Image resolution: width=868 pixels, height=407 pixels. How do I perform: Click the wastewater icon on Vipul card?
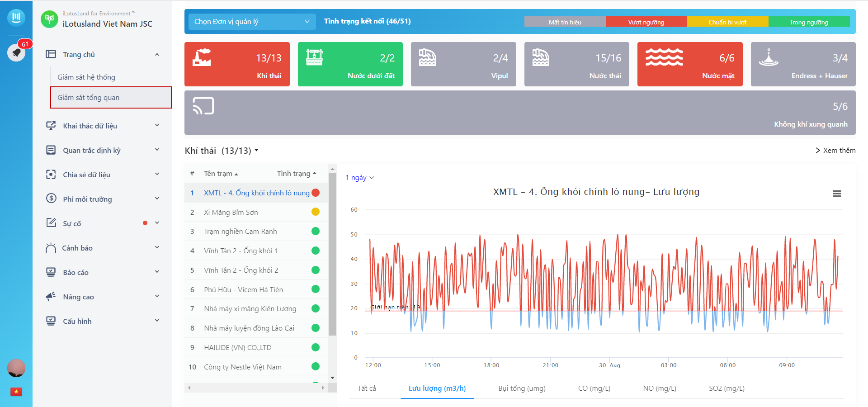pos(427,57)
